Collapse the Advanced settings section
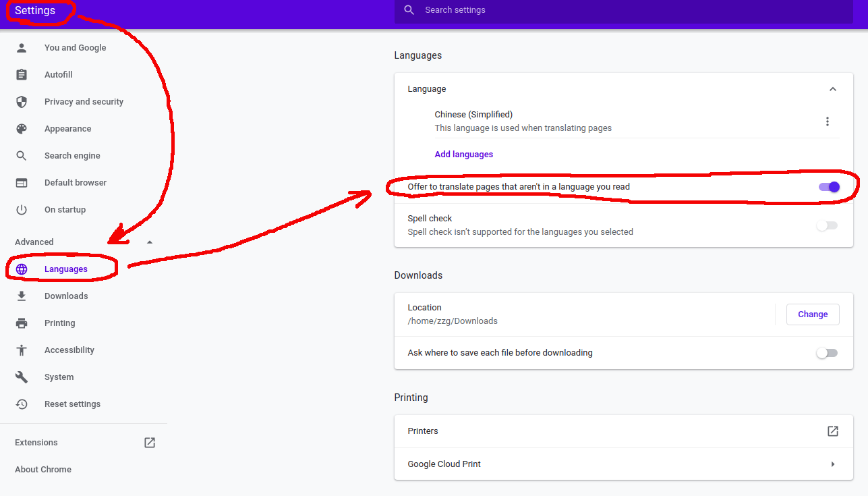The width and height of the screenshot is (868, 496). tap(149, 242)
